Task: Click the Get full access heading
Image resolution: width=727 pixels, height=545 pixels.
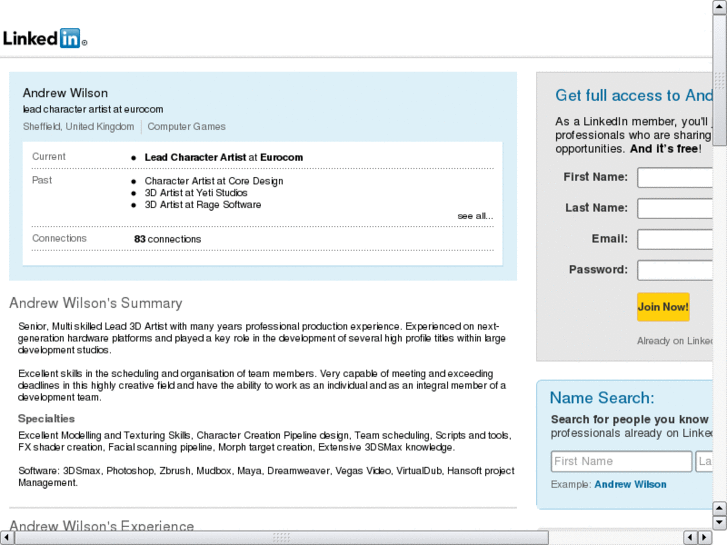Action: [x=634, y=96]
